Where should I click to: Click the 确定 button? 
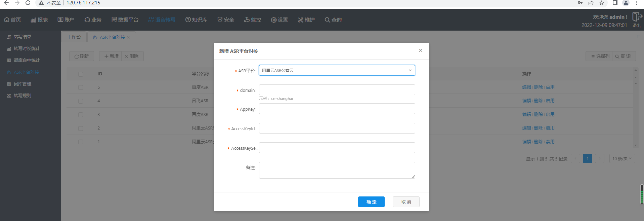[x=371, y=202]
